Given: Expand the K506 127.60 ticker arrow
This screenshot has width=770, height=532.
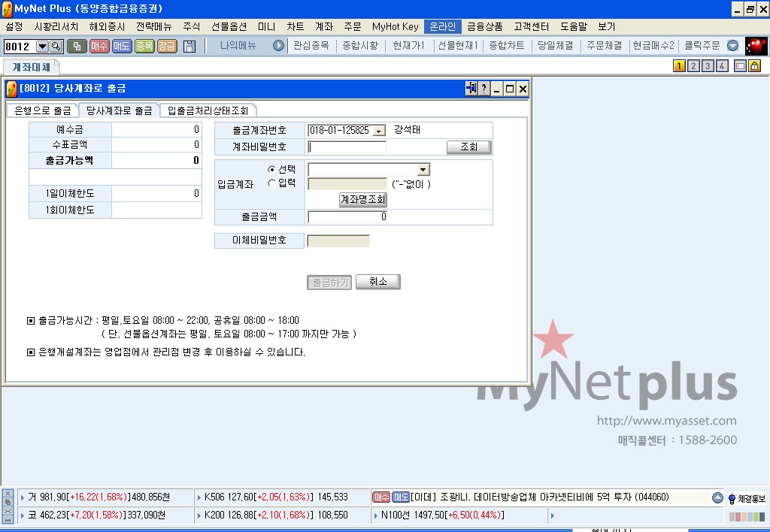Looking at the screenshot, I should (199, 497).
